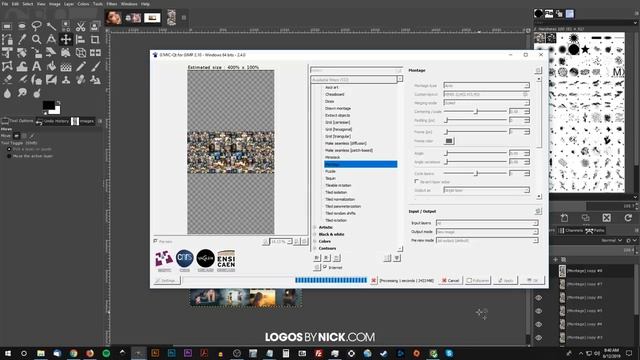
Task: Open the Output as dropdown
Action: coord(487,190)
